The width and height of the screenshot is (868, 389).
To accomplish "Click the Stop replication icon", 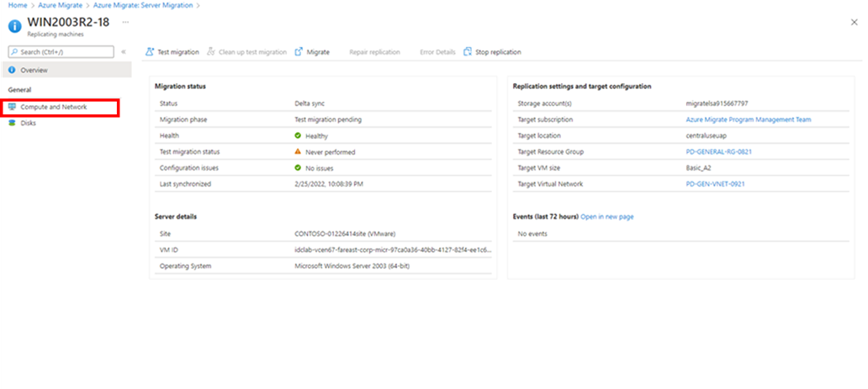I will click(468, 52).
